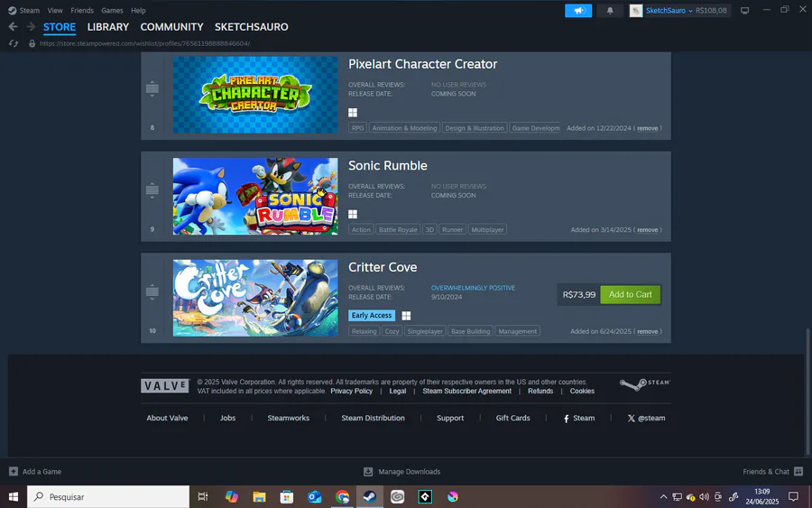Click the Steam announcements megaphone button
This screenshot has width=812, height=508.
(578, 10)
